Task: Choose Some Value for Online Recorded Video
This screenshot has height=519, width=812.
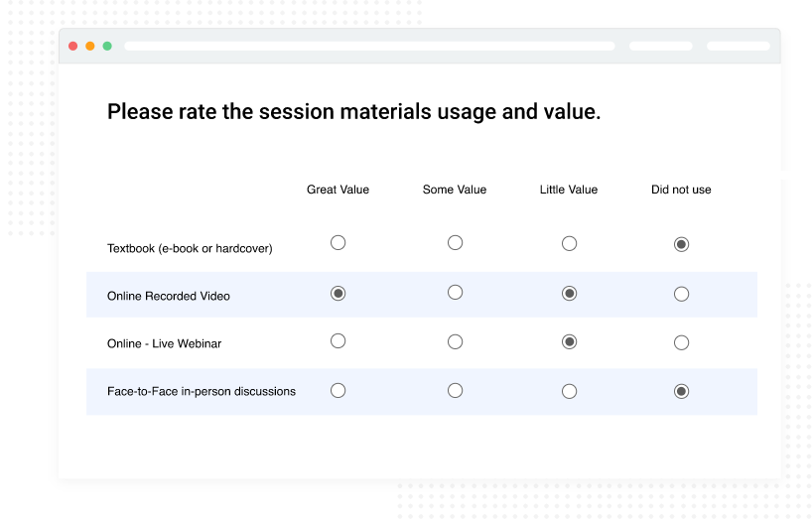Action: pyautogui.click(x=455, y=293)
